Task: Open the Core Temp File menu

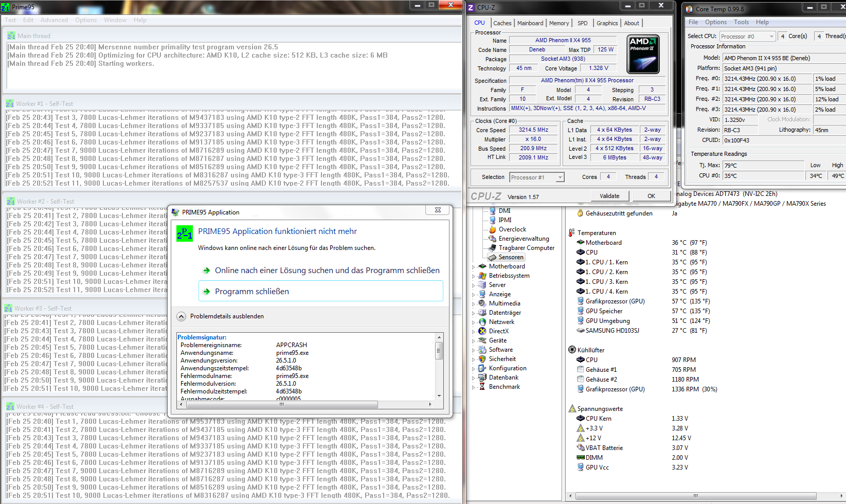Action: pos(693,22)
